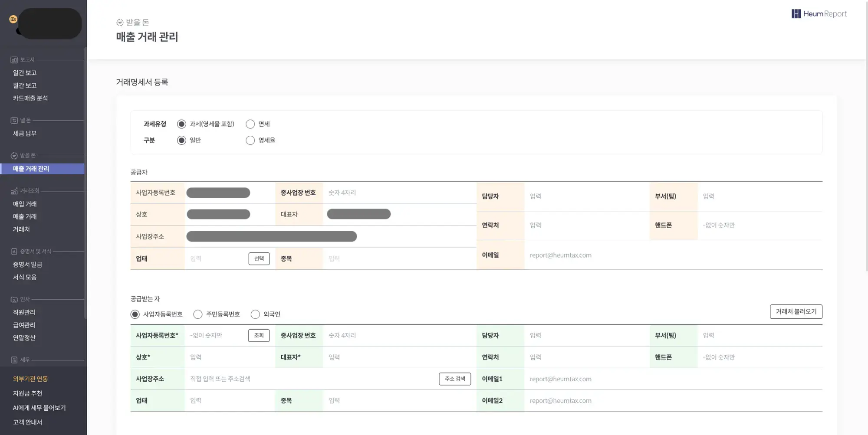Go to 급여관리 menu item

pyautogui.click(x=24, y=325)
